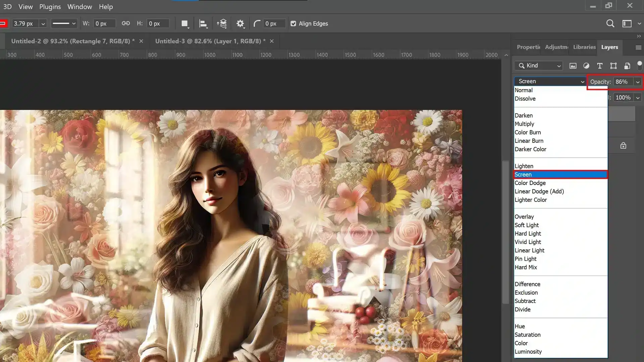Open stroke width dropdown arrow
Image resolution: width=644 pixels, height=362 pixels.
click(43, 23)
